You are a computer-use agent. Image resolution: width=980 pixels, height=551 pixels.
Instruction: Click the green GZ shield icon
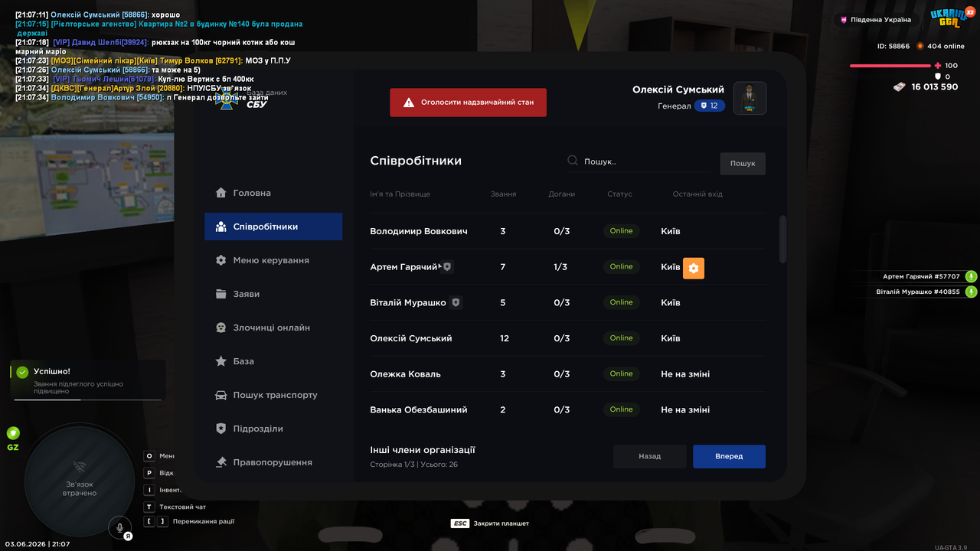pos(13,433)
